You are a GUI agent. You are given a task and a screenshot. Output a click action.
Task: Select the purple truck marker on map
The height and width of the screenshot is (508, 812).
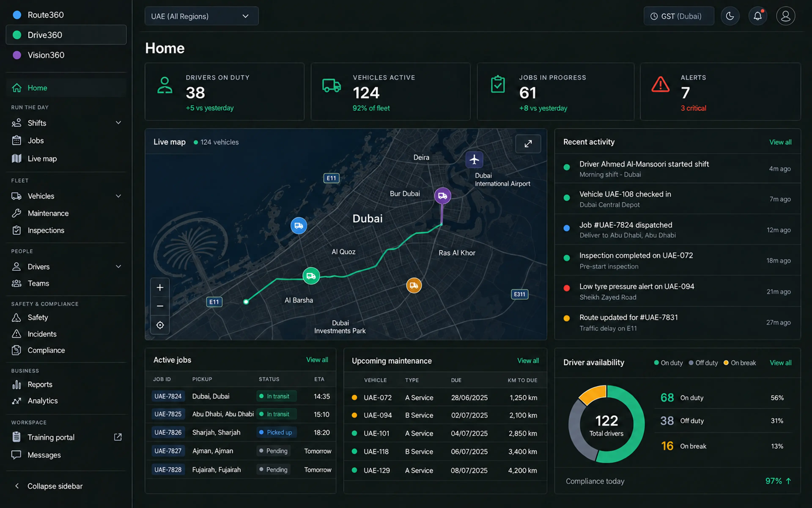coord(442,196)
